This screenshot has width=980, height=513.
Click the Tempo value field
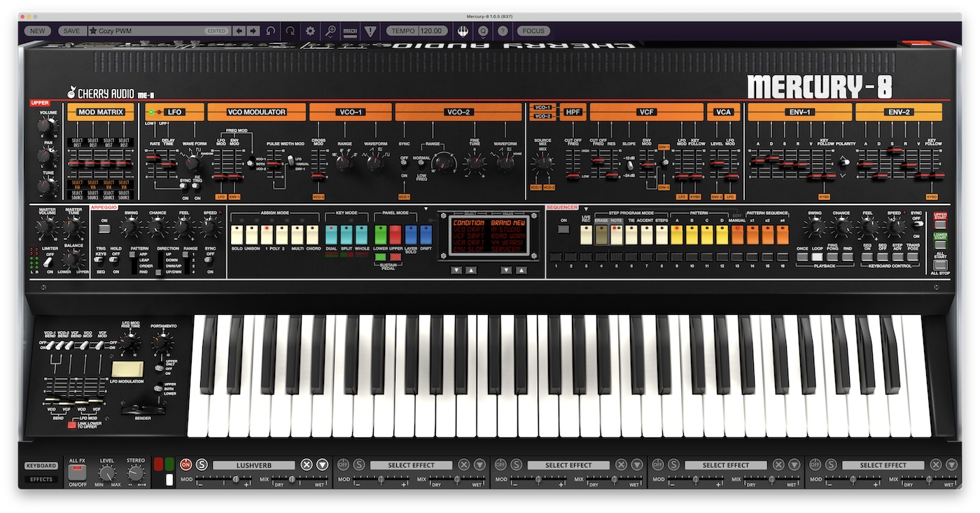433,31
